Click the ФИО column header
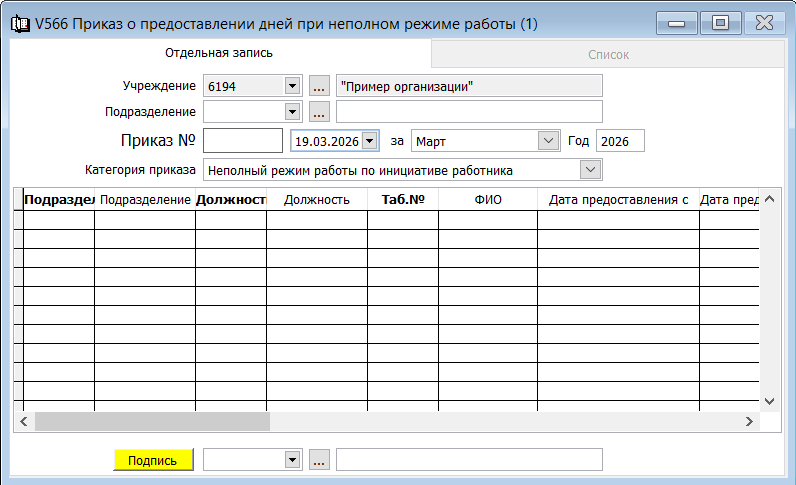The width and height of the screenshot is (796, 485). point(487,200)
